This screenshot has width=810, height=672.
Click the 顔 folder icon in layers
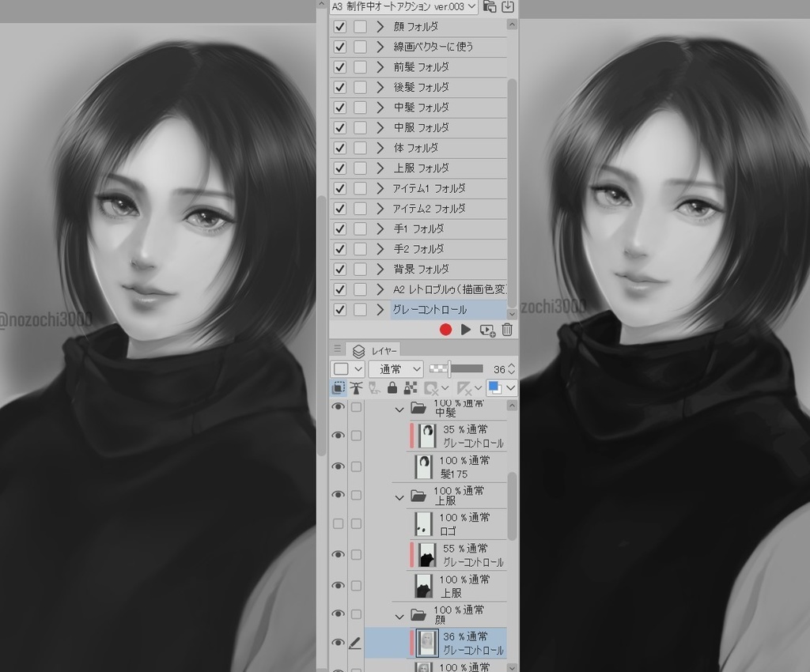[418, 615]
